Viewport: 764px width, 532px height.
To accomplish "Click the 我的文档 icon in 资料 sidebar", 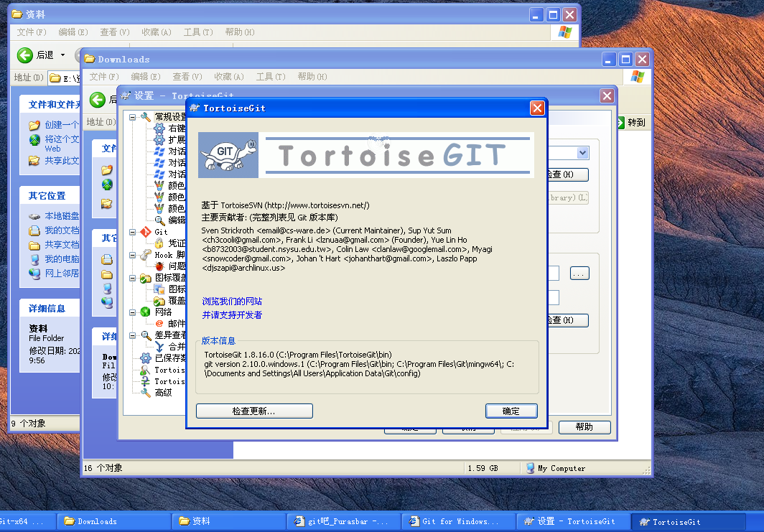I will (x=34, y=230).
